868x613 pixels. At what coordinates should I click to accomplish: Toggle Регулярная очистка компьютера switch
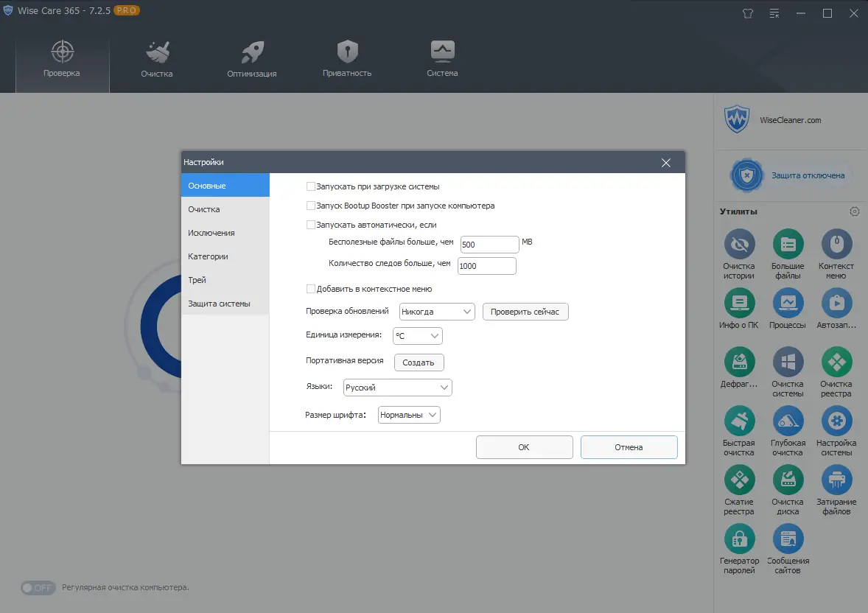point(38,587)
